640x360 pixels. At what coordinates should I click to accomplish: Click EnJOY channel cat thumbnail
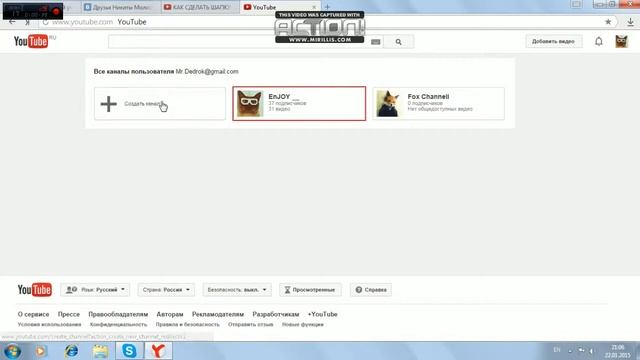click(x=250, y=104)
